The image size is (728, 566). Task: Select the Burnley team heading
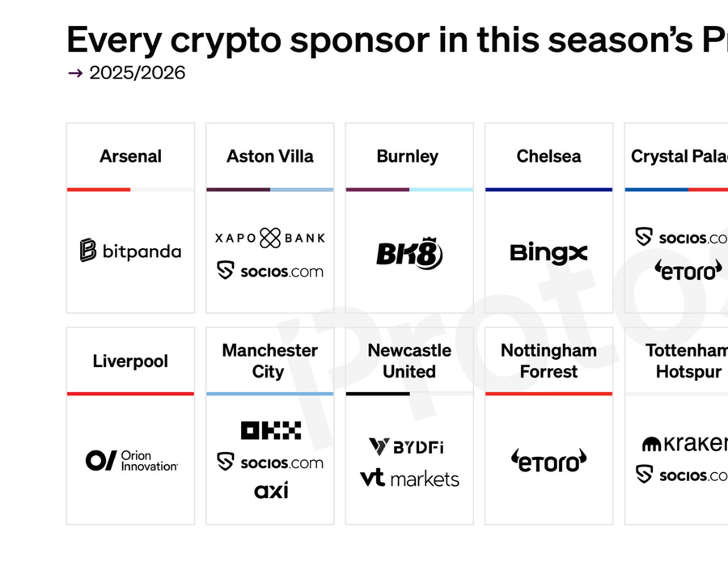coord(408,156)
